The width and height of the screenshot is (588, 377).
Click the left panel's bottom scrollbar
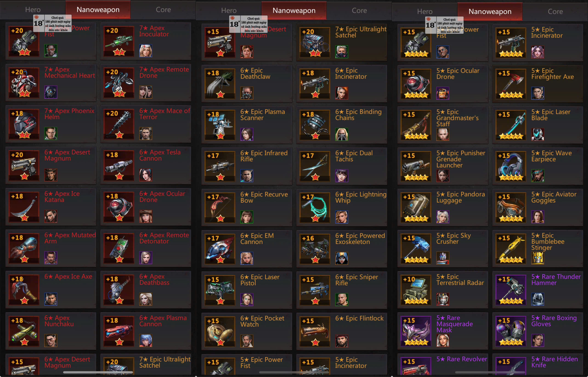98,372
